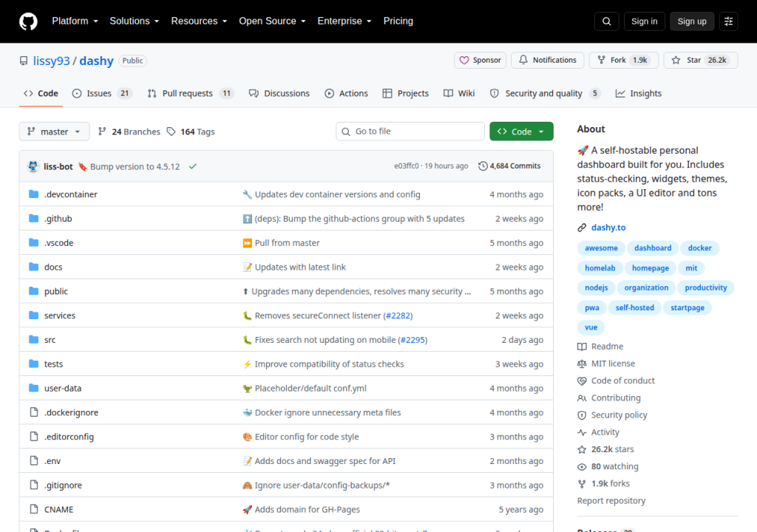Click the lissy93 owner link
The width and height of the screenshot is (757, 532).
52,61
